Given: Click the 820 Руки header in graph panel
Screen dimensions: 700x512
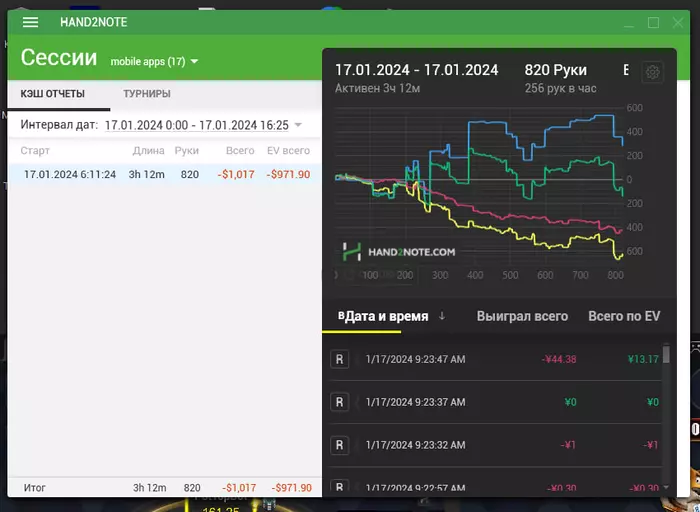Looking at the screenshot, I should pos(556,70).
